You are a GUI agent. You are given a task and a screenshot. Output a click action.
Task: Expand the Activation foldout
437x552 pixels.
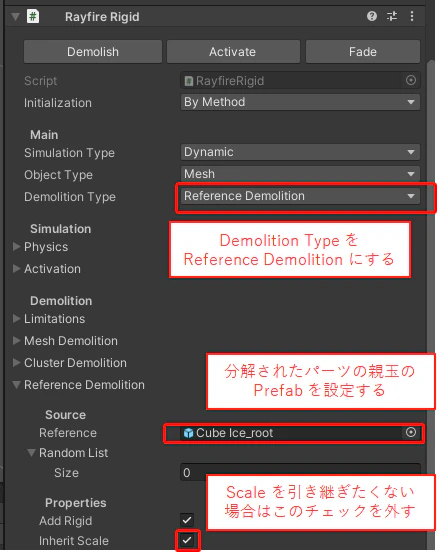(x=16, y=269)
